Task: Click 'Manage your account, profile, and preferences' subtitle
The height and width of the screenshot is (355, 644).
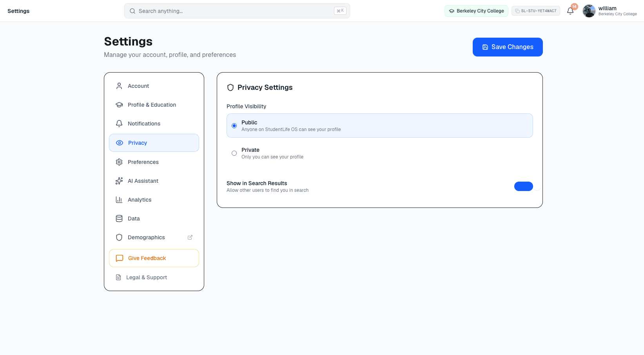Action: click(x=170, y=55)
